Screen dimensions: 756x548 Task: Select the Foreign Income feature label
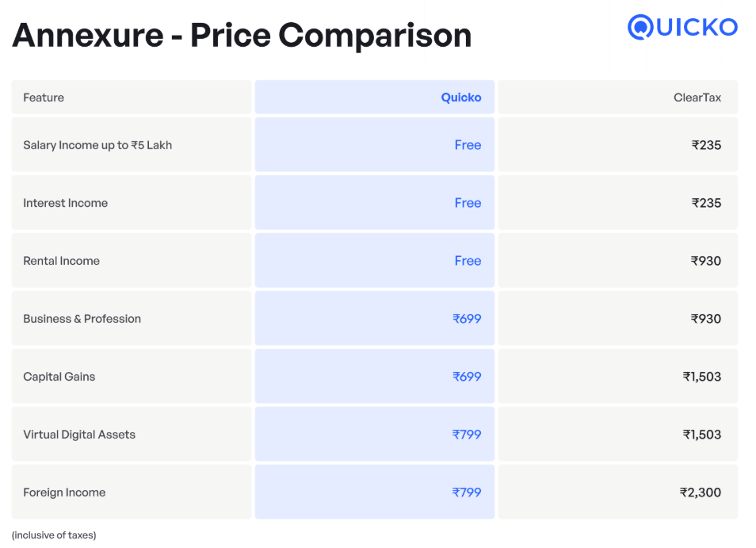click(64, 492)
